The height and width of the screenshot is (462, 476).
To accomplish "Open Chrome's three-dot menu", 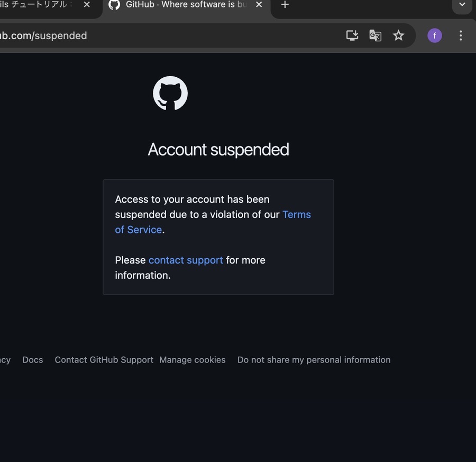I will point(461,35).
